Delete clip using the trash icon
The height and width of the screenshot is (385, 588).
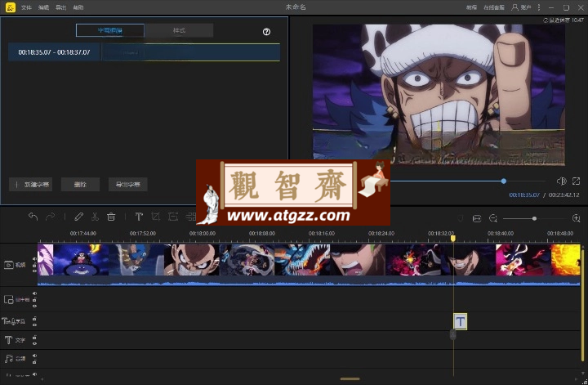pyautogui.click(x=111, y=217)
